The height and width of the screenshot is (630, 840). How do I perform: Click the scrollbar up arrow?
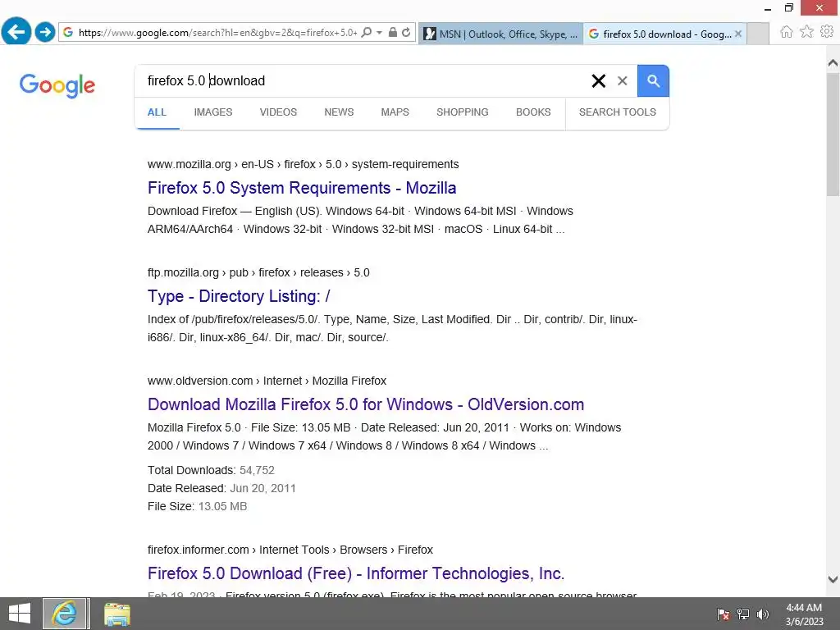coord(833,63)
